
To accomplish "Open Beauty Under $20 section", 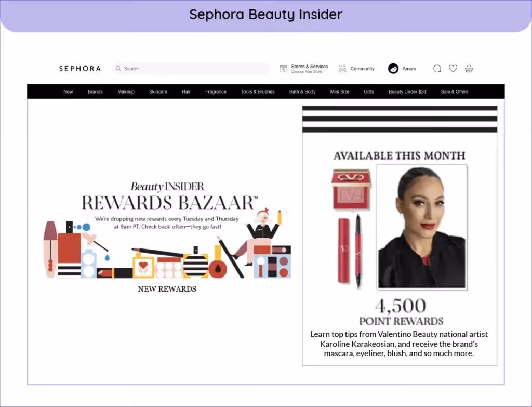I will click(x=407, y=91).
